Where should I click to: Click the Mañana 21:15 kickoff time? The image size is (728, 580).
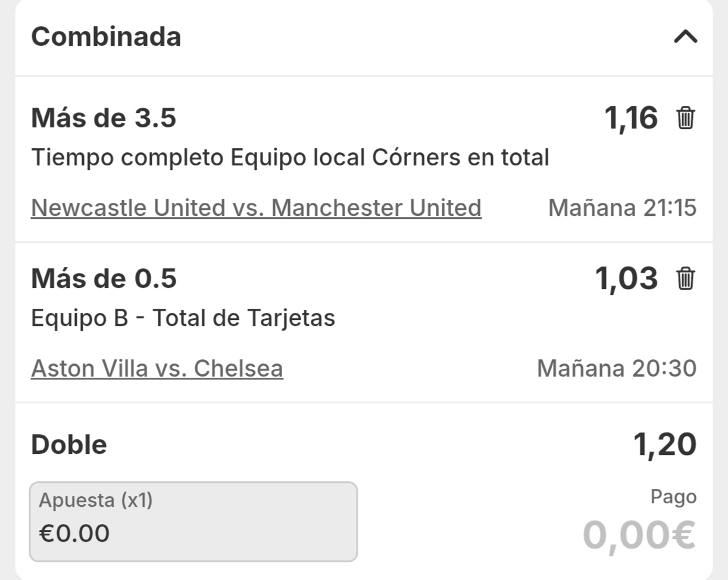pos(622,208)
